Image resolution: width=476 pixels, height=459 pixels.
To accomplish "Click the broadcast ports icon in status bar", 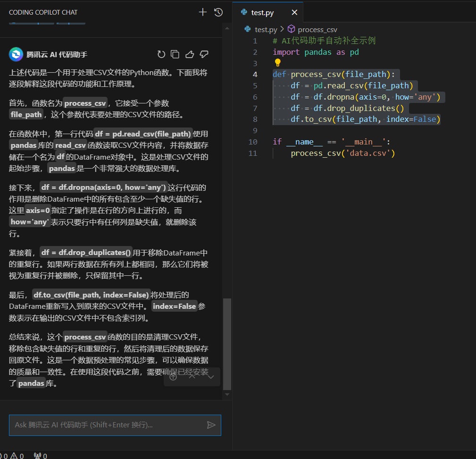I will click(x=37, y=456).
